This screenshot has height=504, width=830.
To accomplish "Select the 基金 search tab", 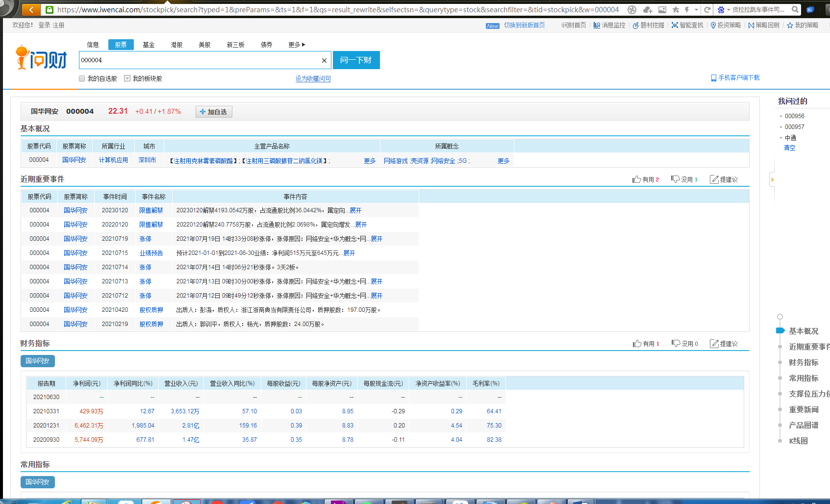I will [x=149, y=45].
